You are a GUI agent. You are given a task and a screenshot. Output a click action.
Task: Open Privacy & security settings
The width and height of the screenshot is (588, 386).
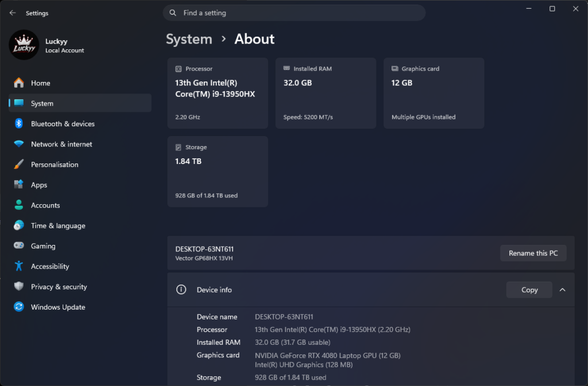coord(80,287)
